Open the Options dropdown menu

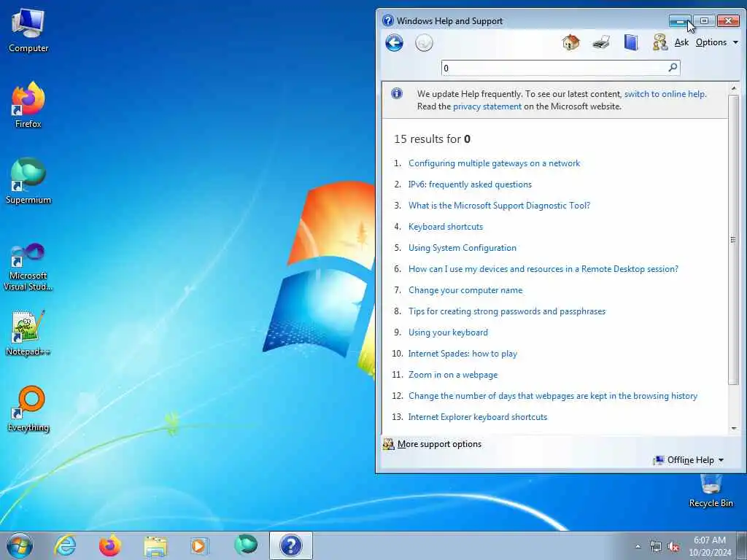716,42
